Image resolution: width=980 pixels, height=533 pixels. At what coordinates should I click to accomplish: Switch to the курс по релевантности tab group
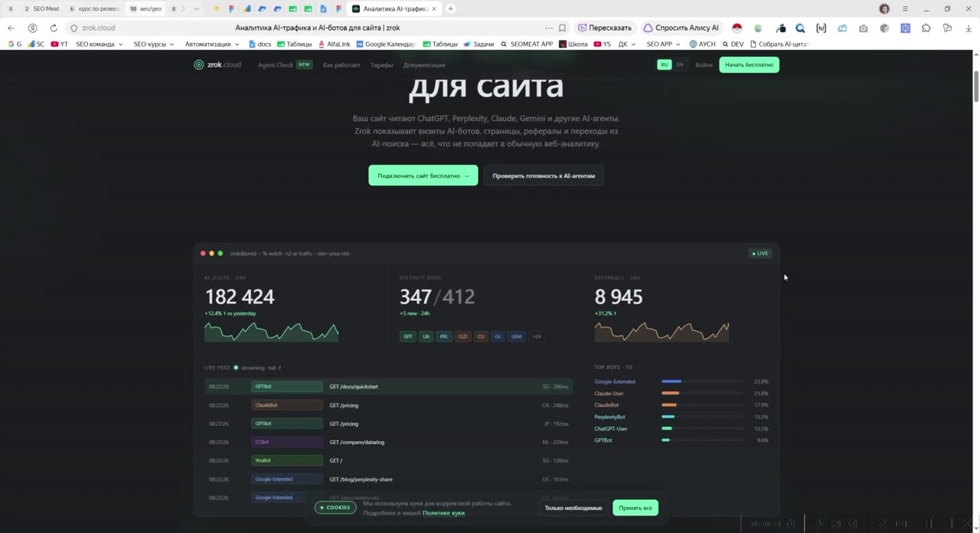point(95,8)
